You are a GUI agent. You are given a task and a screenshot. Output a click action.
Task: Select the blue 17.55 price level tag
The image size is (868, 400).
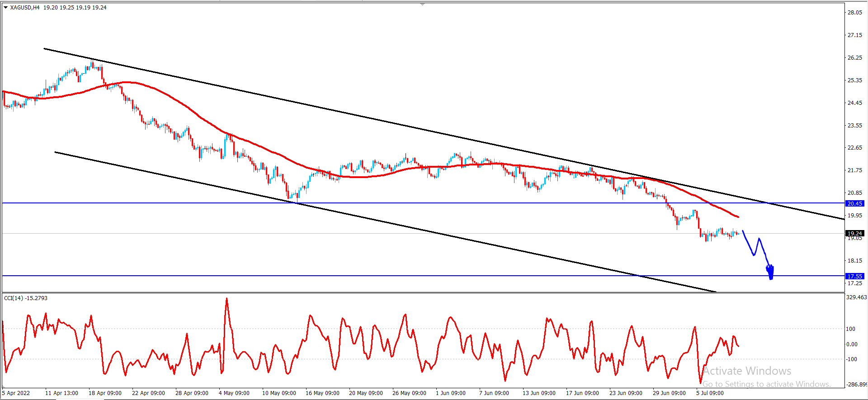[x=855, y=276]
